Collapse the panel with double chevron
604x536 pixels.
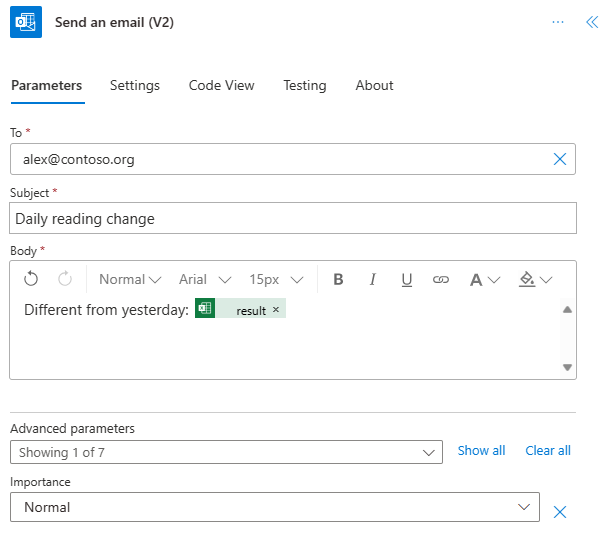coord(592,22)
